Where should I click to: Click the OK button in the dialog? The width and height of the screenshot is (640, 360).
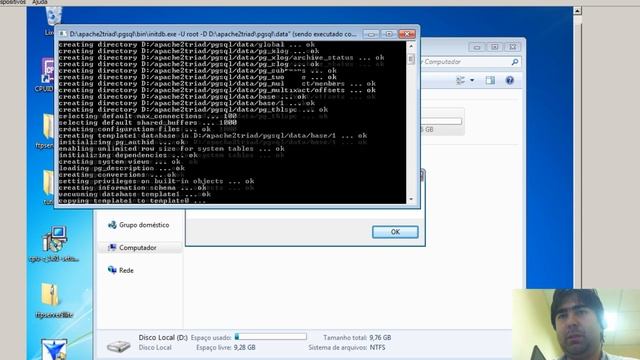pos(395,232)
